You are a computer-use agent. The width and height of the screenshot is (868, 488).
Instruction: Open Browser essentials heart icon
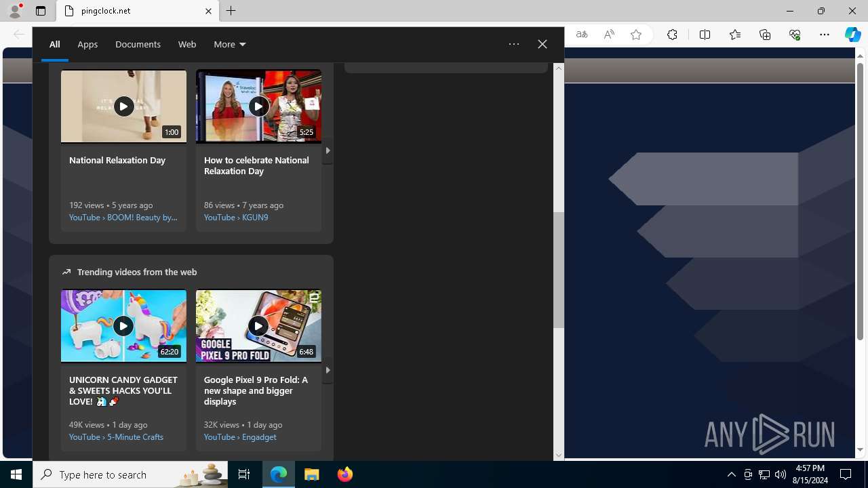795,35
